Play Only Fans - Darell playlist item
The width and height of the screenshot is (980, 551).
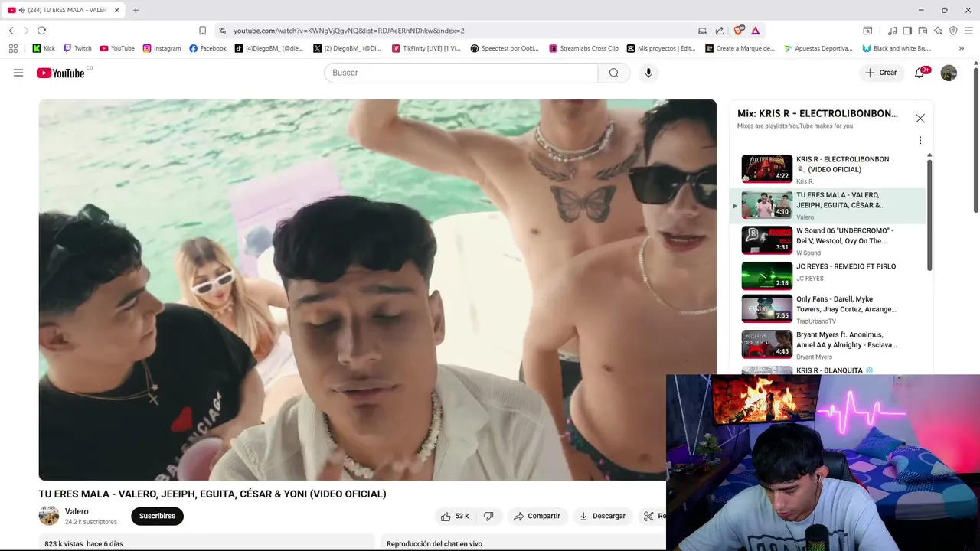(x=831, y=309)
